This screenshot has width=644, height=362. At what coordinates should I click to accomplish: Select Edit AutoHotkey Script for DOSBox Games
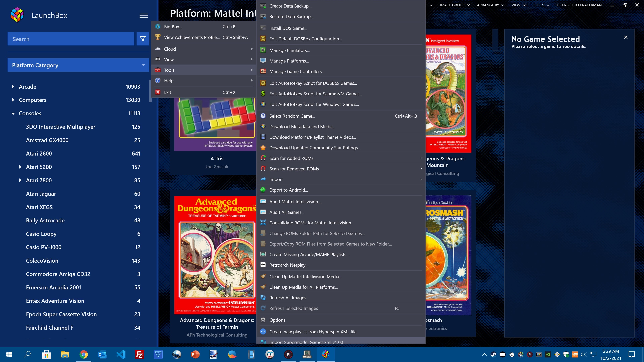pyautogui.click(x=341, y=83)
